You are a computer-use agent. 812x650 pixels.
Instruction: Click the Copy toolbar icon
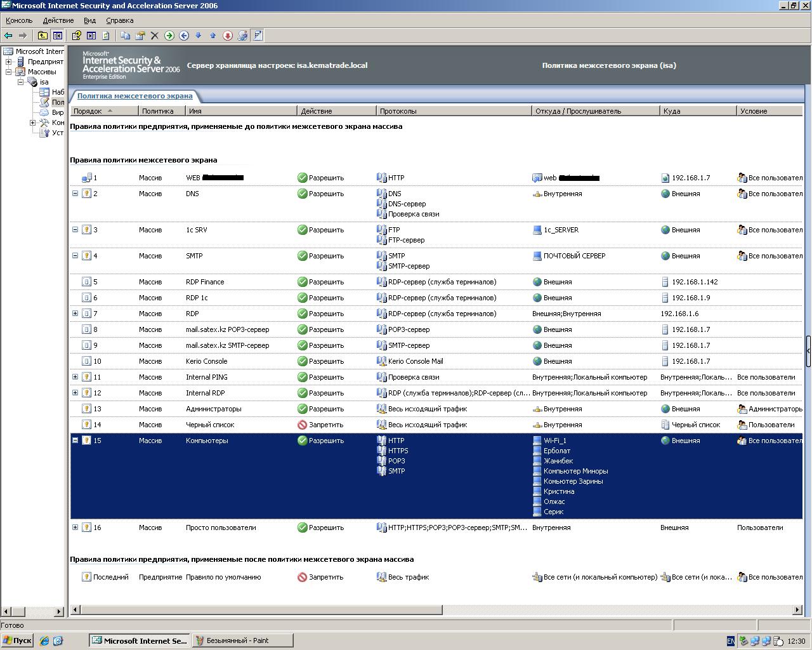pyautogui.click(x=126, y=36)
